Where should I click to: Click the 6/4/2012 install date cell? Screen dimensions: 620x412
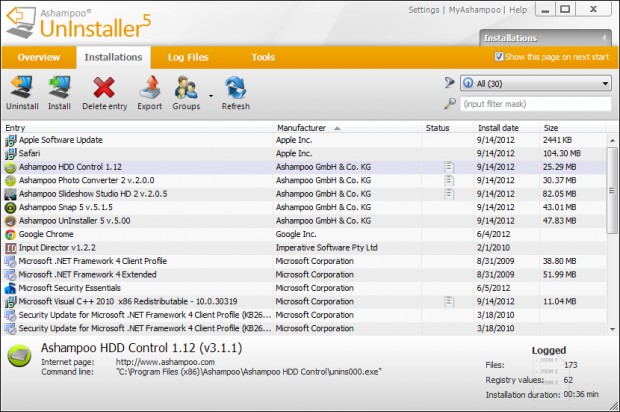click(493, 234)
